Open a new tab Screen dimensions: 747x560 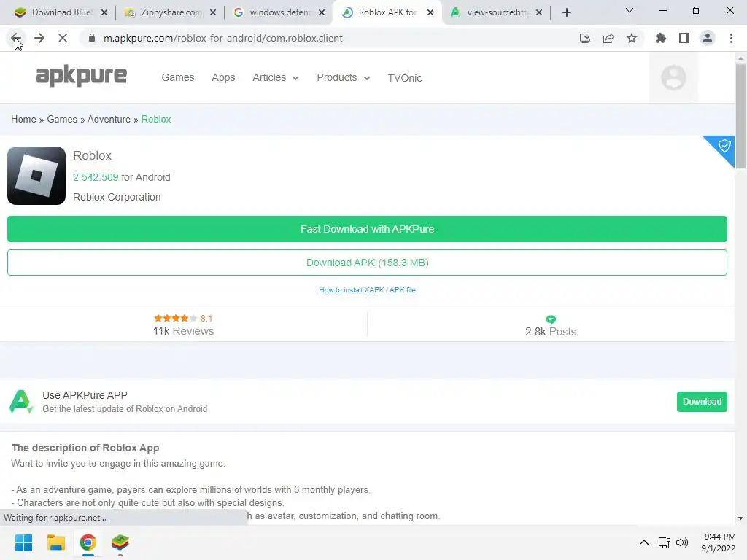[566, 12]
